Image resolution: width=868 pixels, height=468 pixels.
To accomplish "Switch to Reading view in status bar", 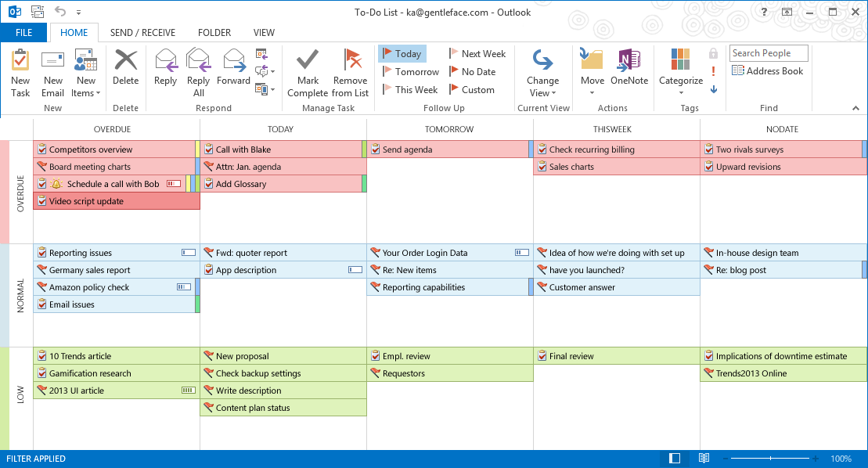I will point(704,459).
